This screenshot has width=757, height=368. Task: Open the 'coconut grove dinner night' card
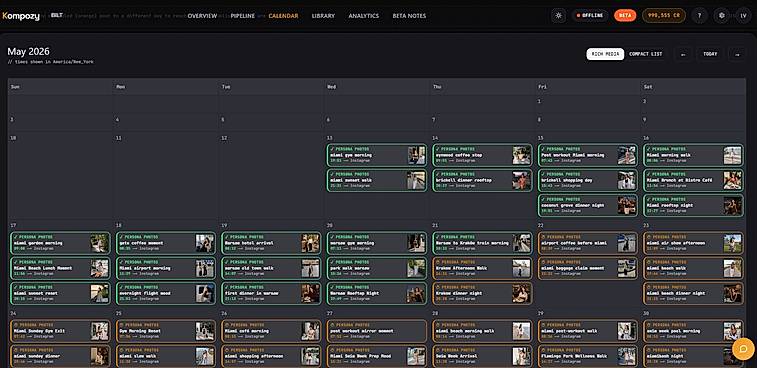(x=588, y=205)
